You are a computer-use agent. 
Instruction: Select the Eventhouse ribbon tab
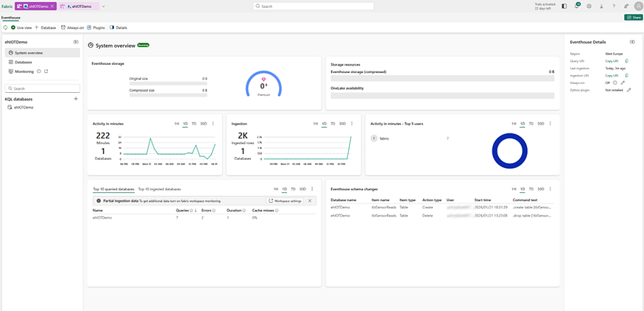click(x=11, y=18)
